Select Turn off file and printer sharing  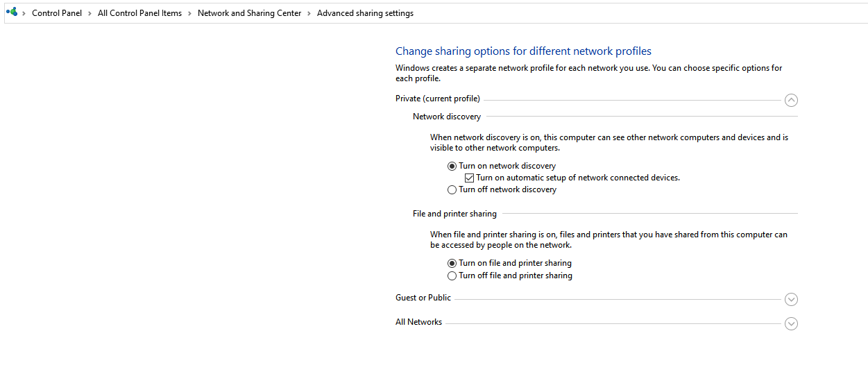(x=452, y=275)
